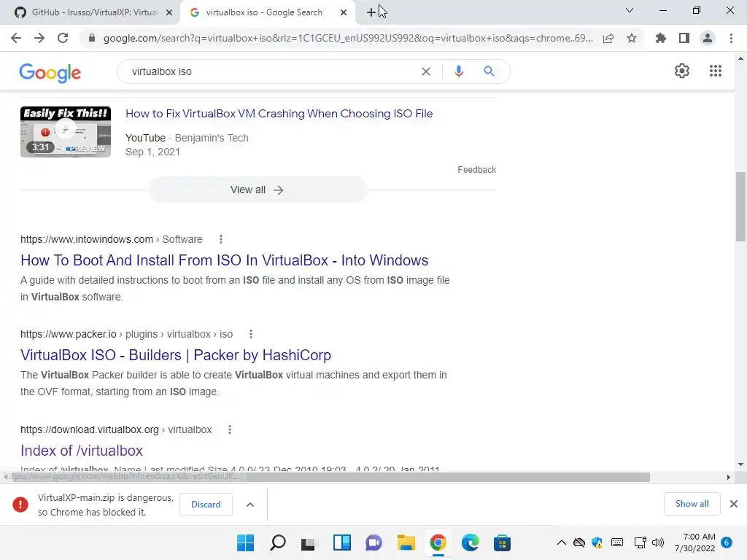Open a new browser tab
The image size is (747, 560).
(371, 12)
